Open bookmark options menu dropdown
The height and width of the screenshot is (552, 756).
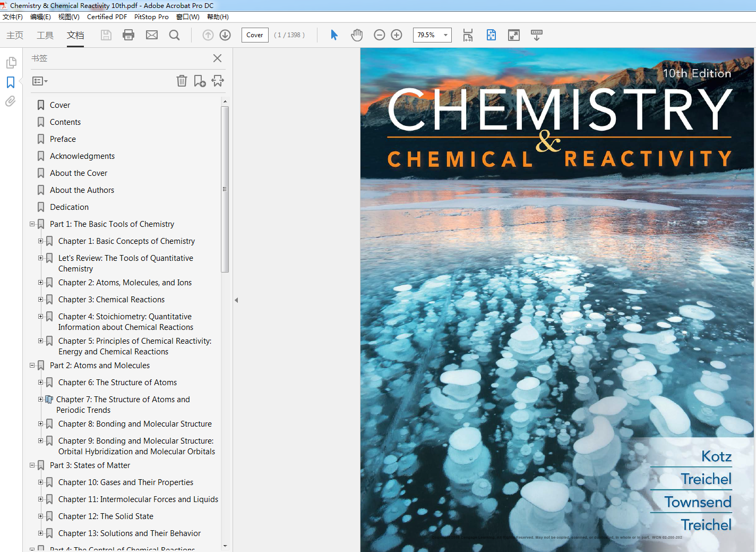pyautogui.click(x=40, y=81)
